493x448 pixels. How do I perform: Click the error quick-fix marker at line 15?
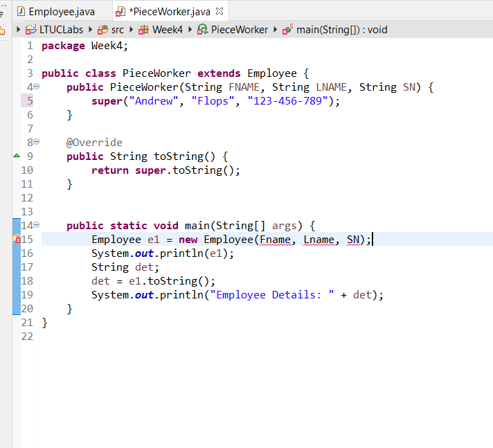pos(17,239)
